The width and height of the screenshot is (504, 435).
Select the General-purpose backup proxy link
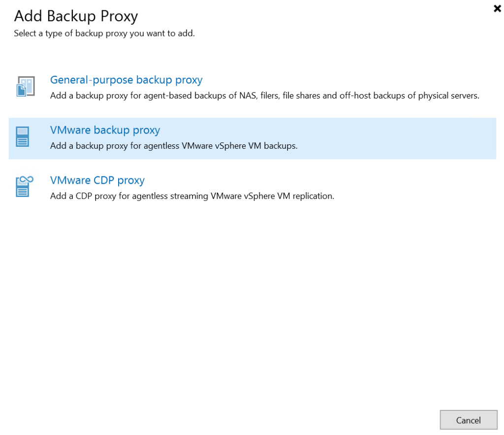point(126,80)
